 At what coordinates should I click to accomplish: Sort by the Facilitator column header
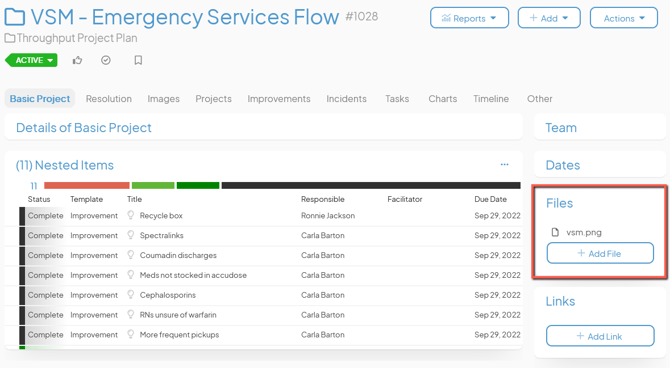pyautogui.click(x=405, y=199)
